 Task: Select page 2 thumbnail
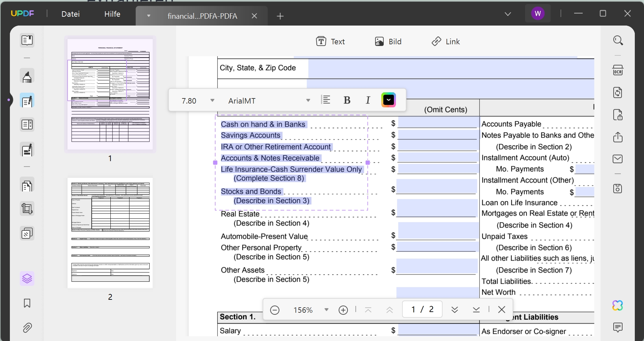click(110, 233)
